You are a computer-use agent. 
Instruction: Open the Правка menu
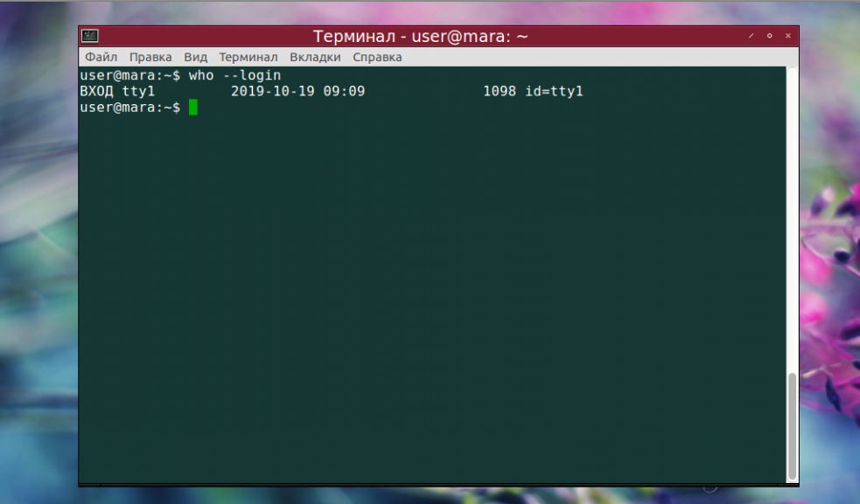coord(150,57)
